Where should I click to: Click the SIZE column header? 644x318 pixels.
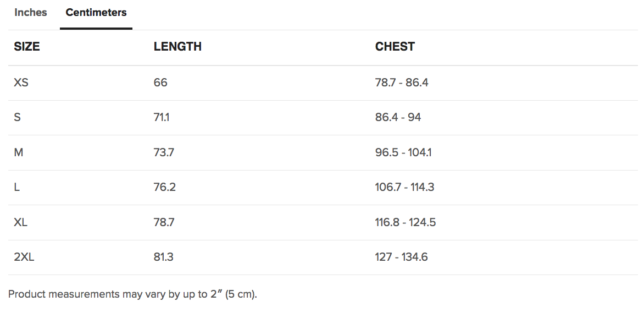[x=27, y=47]
